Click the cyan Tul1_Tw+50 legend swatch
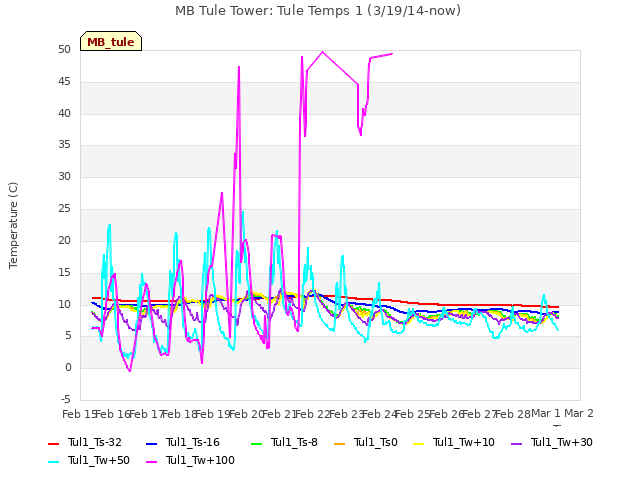This screenshot has height=480, width=640. [54, 462]
